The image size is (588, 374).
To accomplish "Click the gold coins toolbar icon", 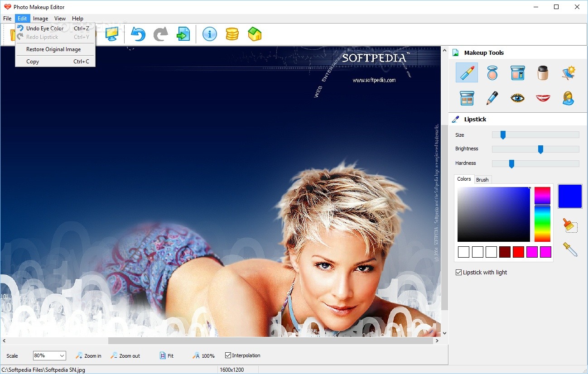I will [x=232, y=34].
